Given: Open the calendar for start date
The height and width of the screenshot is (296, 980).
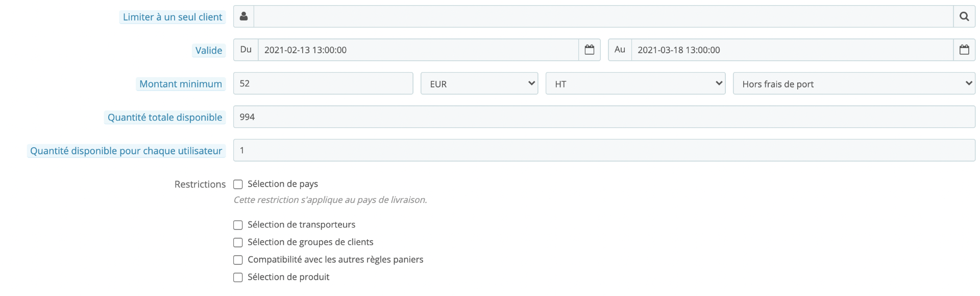Looking at the screenshot, I should pyautogui.click(x=590, y=50).
